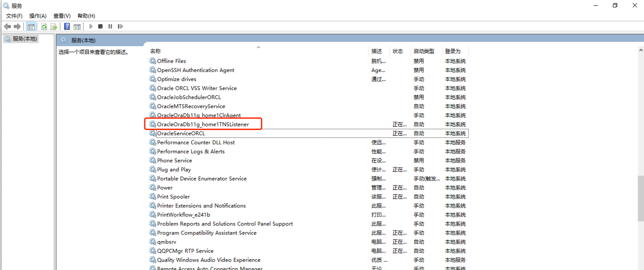Click the Export list toolbar icon
The image size is (644, 270).
pyautogui.click(x=54, y=27)
